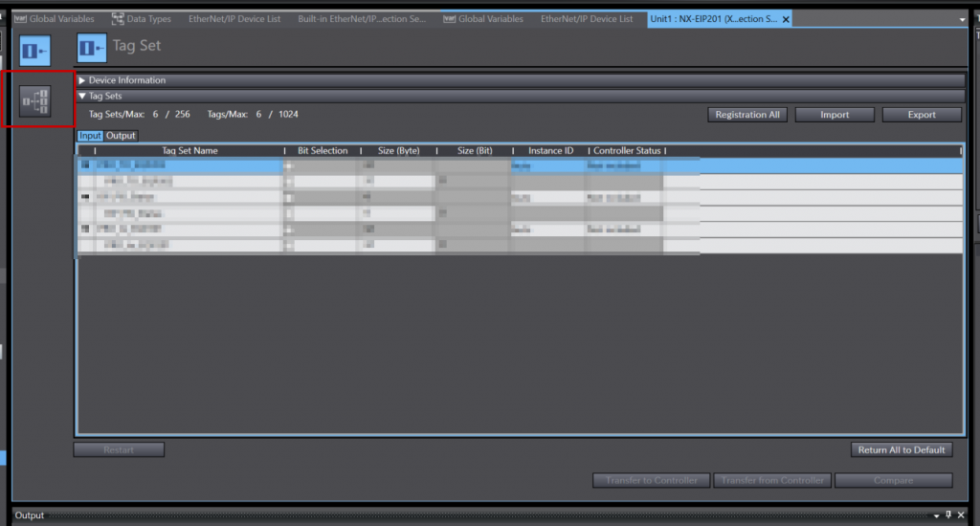Select the Tag Set sidebar icon

coord(35,48)
